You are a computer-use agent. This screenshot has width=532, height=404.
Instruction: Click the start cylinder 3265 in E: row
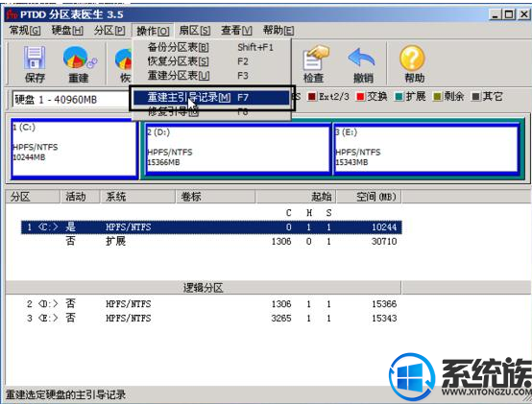(281, 319)
